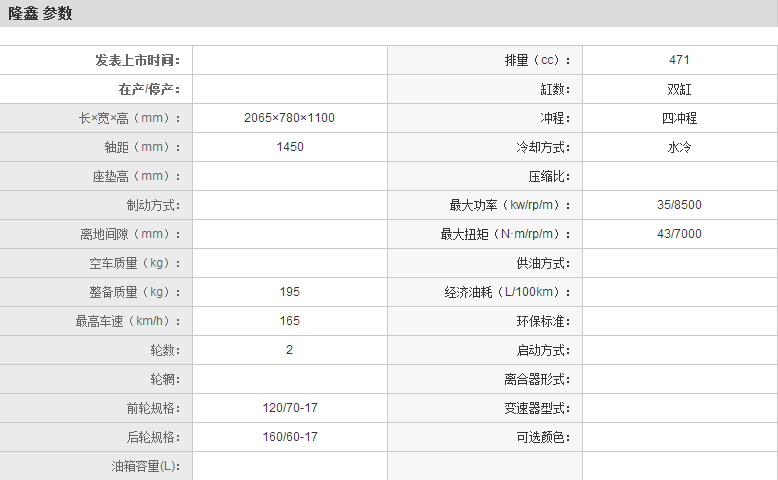Click the 冷却方式 value 水冷

pyautogui.click(x=679, y=147)
